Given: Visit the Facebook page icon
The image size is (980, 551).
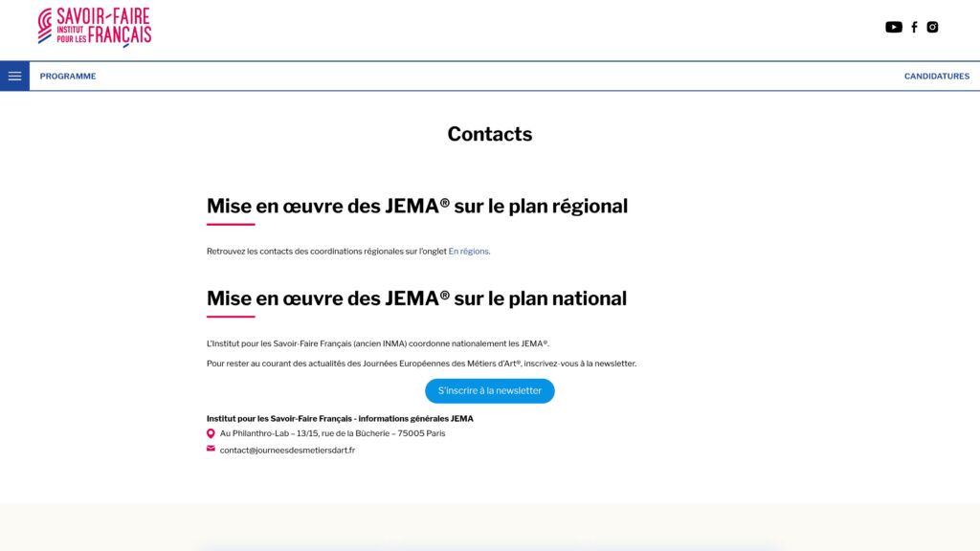Looking at the screenshot, I should tap(914, 27).
